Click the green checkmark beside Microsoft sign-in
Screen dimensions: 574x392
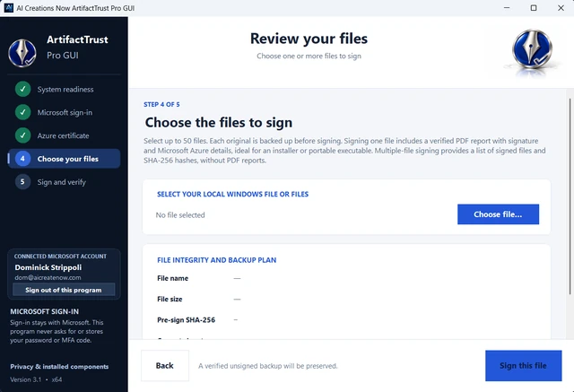pos(22,112)
